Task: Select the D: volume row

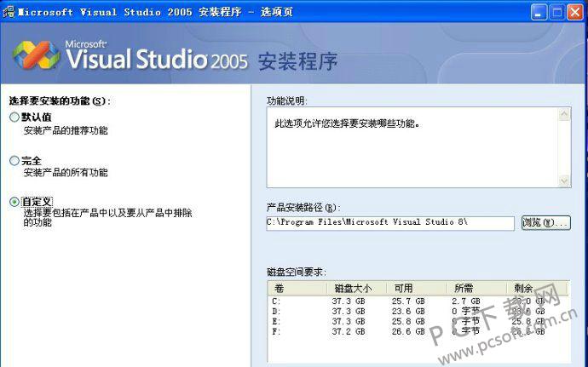Action: coord(418,311)
